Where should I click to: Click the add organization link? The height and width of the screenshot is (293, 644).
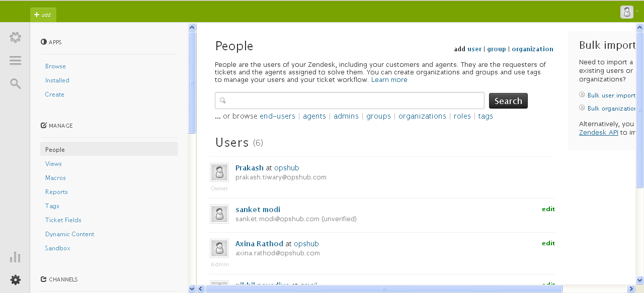tap(532, 49)
